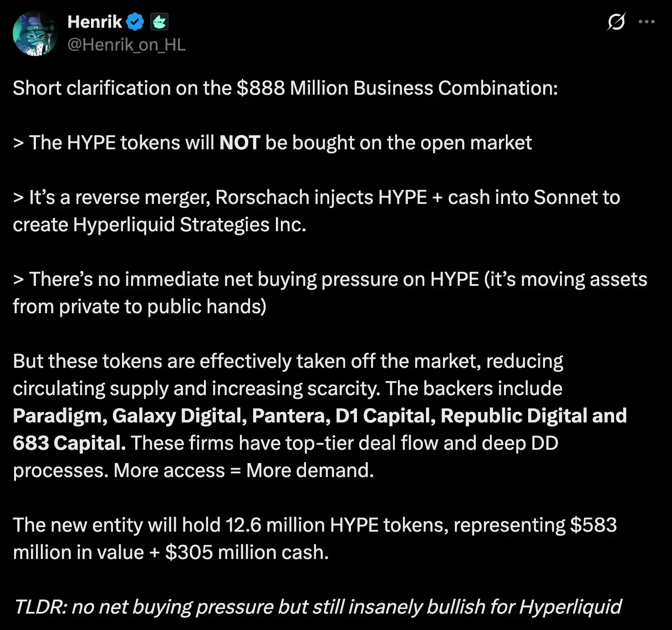Click the blue verified checkmark badge

pyautogui.click(x=134, y=20)
